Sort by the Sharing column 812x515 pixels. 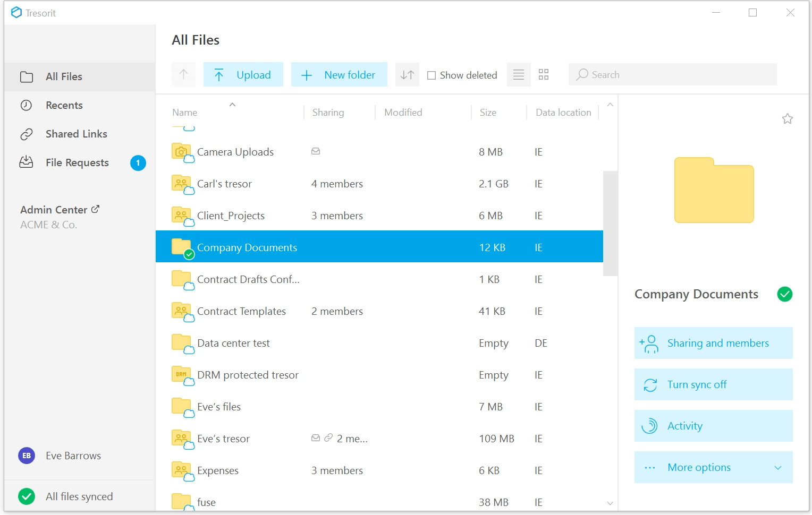(x=328, y=113)
